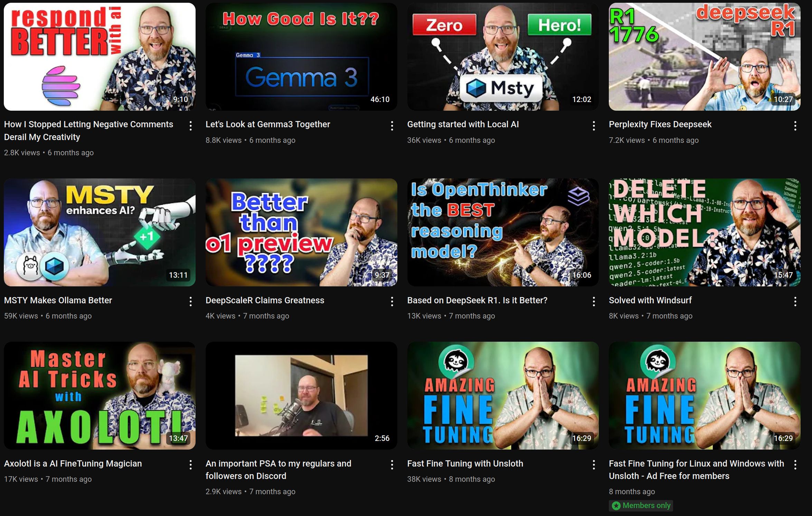This screenshot has width=812, height=516.
Task: Open the Gemma 3 How Good Is It thumbnail
Action: (301, 57)
